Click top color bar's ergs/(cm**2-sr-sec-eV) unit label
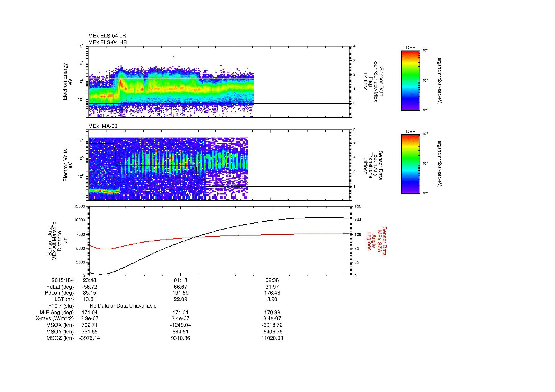 440,81
